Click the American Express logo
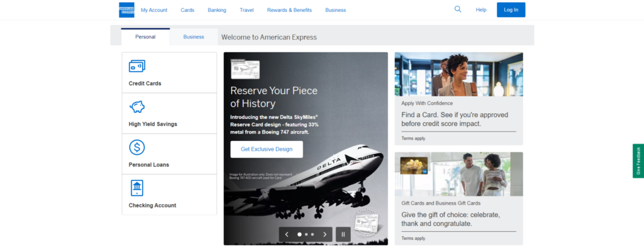This screenshot has height=250, width=644. (126, 10)
